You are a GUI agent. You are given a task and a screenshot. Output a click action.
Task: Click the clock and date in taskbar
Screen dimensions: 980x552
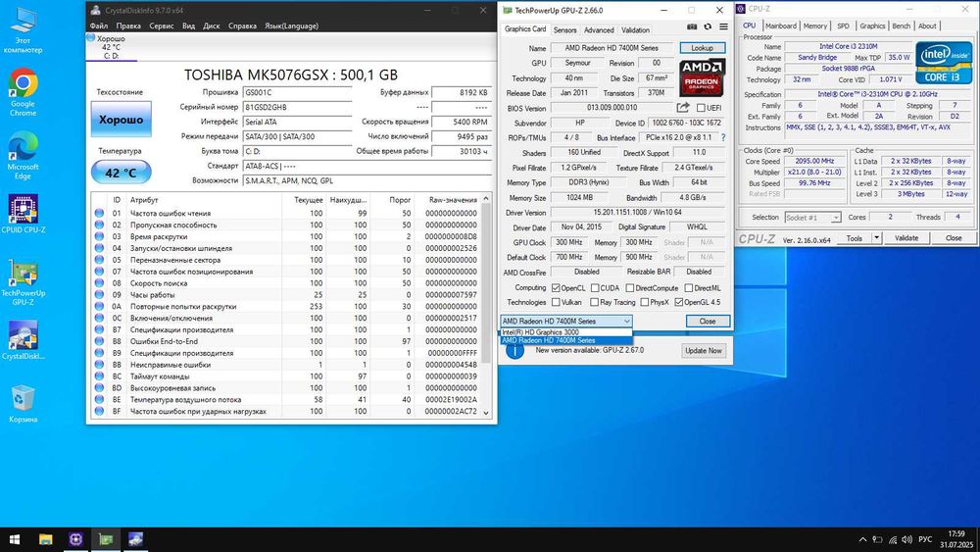[956, 539]
